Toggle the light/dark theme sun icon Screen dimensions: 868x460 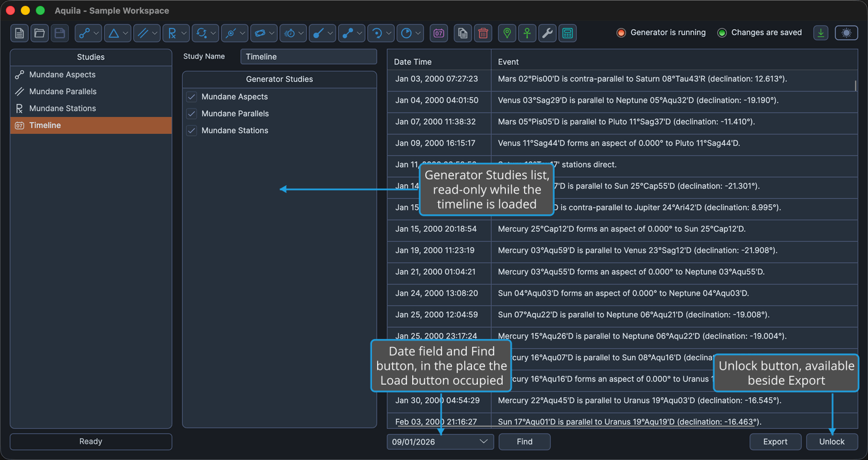(x=847, y=33)
